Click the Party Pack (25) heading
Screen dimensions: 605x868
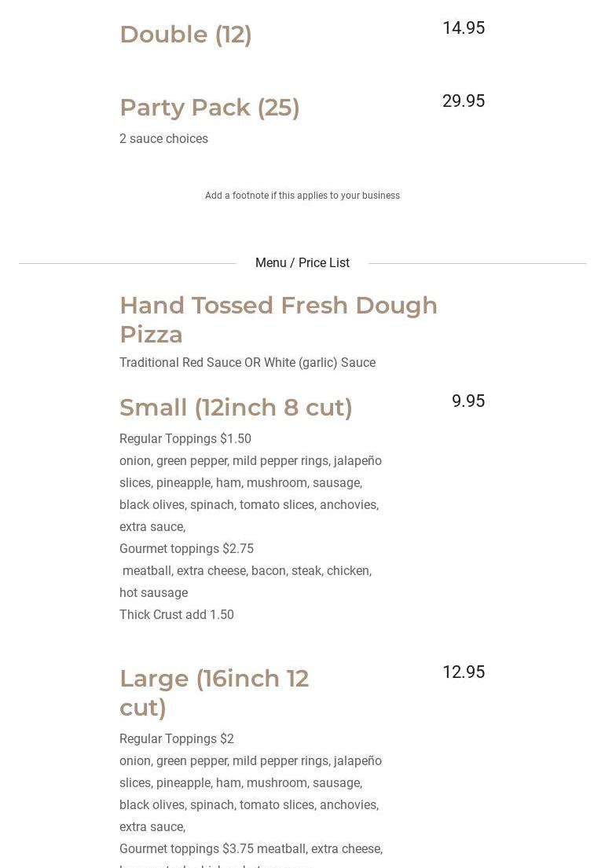tap(209, 108)
